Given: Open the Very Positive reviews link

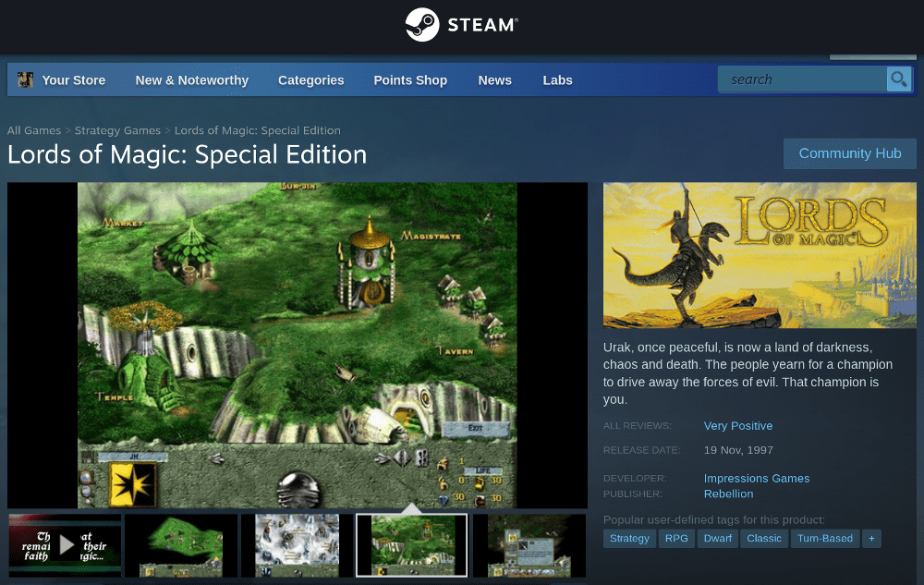Looking at the screenshot, I should pyautogui.click(x=737, y=426).
